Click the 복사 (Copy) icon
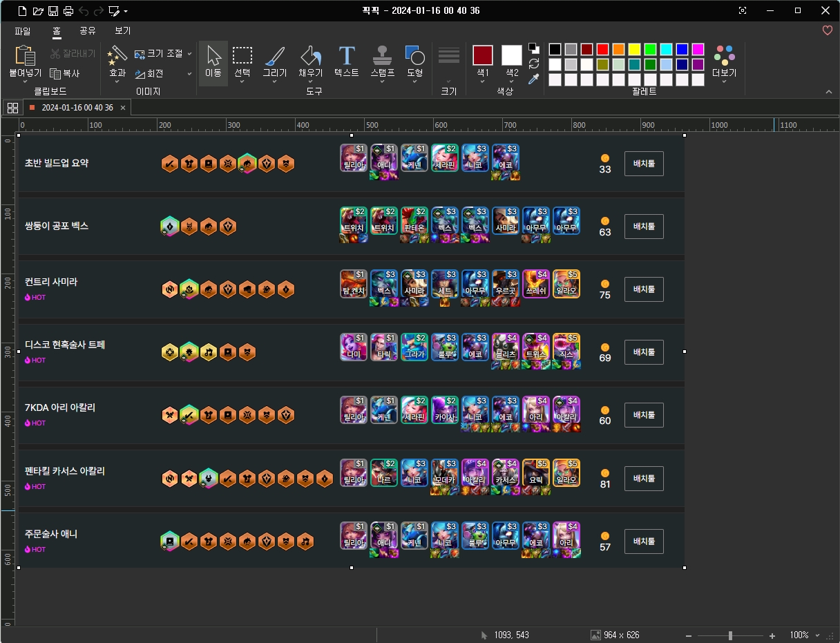The width and height of the screenshot is (840, 643). [x=56, y=73]
